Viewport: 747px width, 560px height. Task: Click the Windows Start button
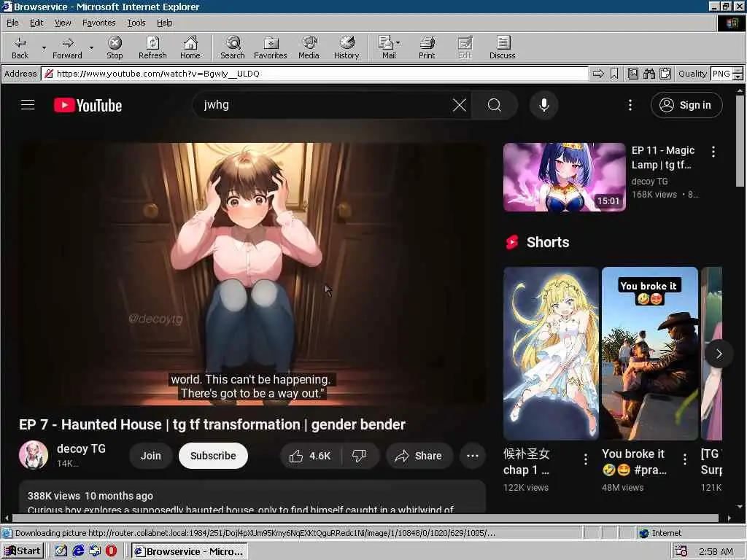click(x=23, y=551)
